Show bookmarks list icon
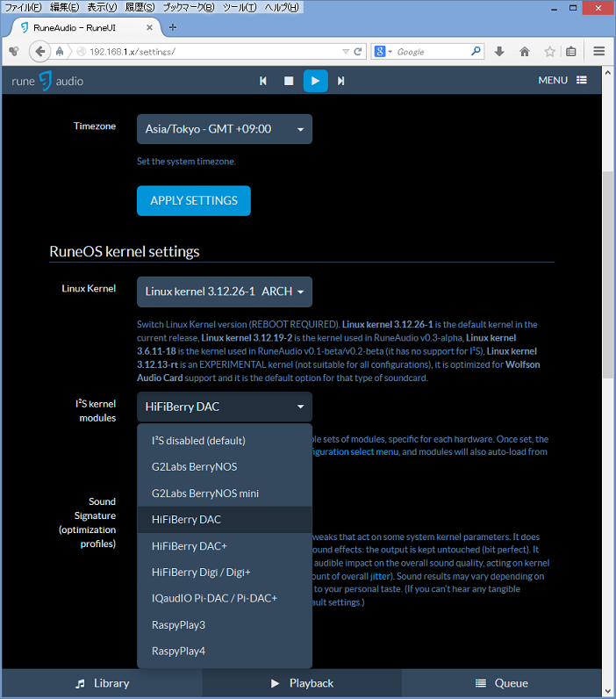The image size is (616, 699). coord(571,52)
